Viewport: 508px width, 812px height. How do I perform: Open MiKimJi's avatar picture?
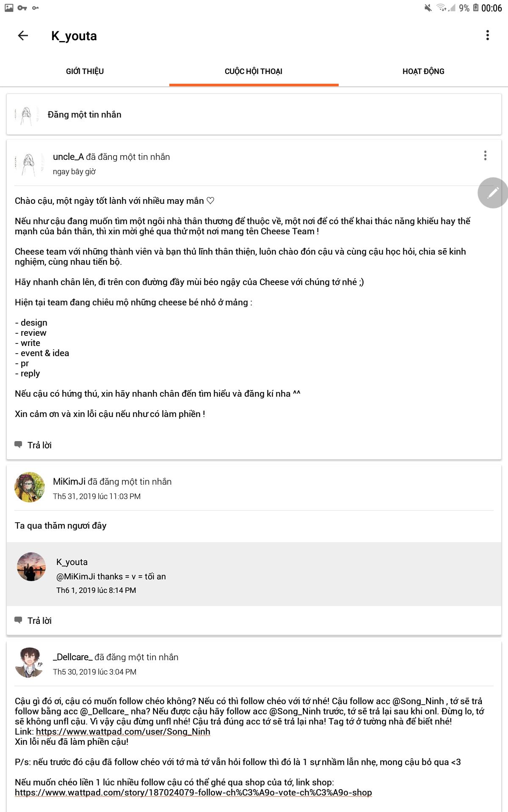tap(30, 487)
